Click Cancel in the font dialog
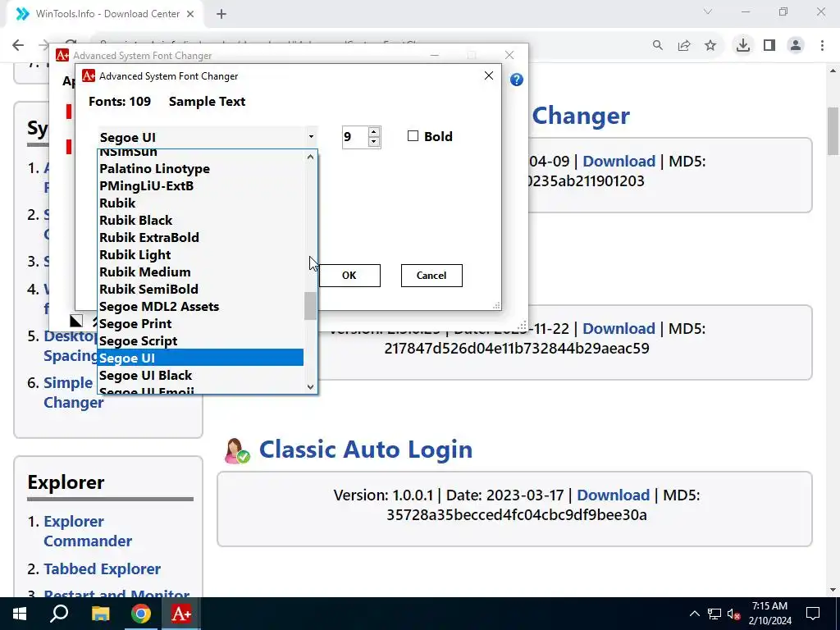This screenshot has width=840, height=630. point(431,276)
